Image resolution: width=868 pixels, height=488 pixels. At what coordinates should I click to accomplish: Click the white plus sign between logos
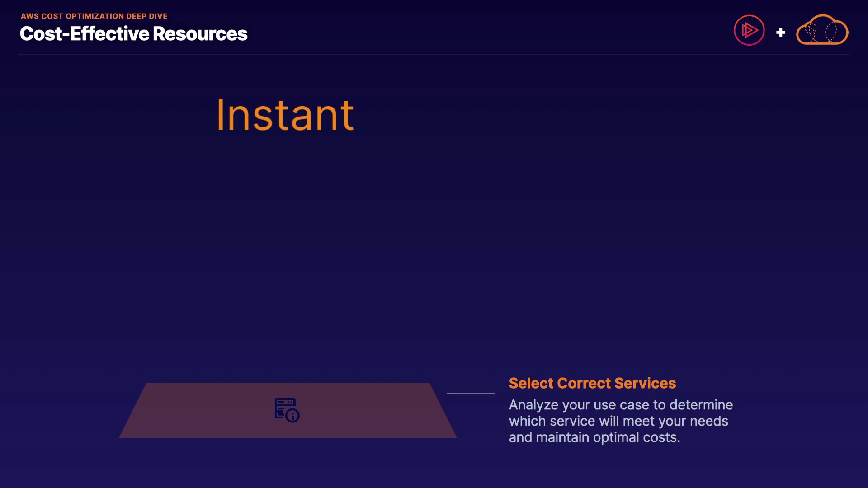(780, 33)
